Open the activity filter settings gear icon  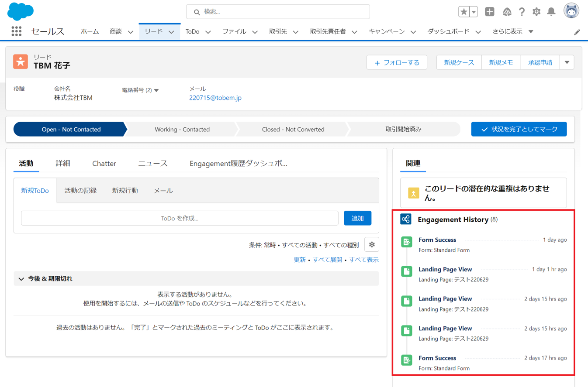click(x=372, y=245)
